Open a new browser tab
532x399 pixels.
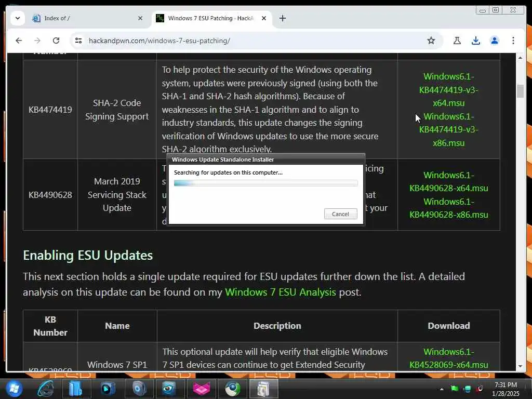[x=282, y=18]
